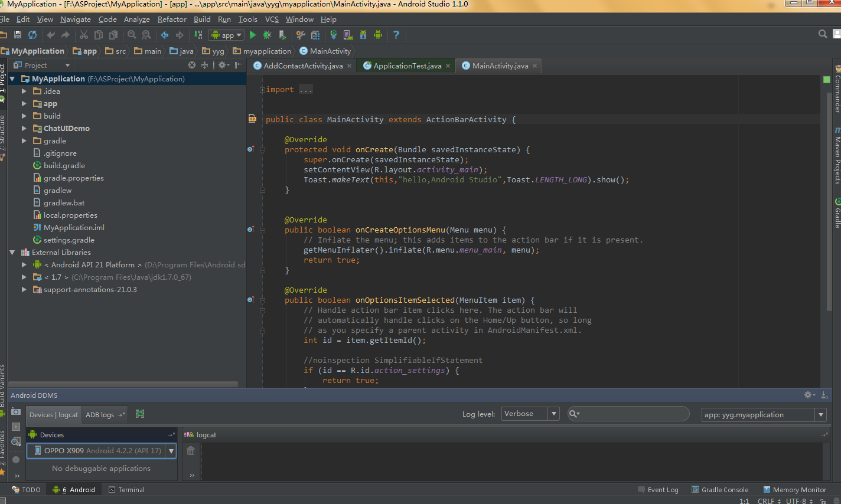Click the Help question mark icon
The image size is (841, 504).
396,35
